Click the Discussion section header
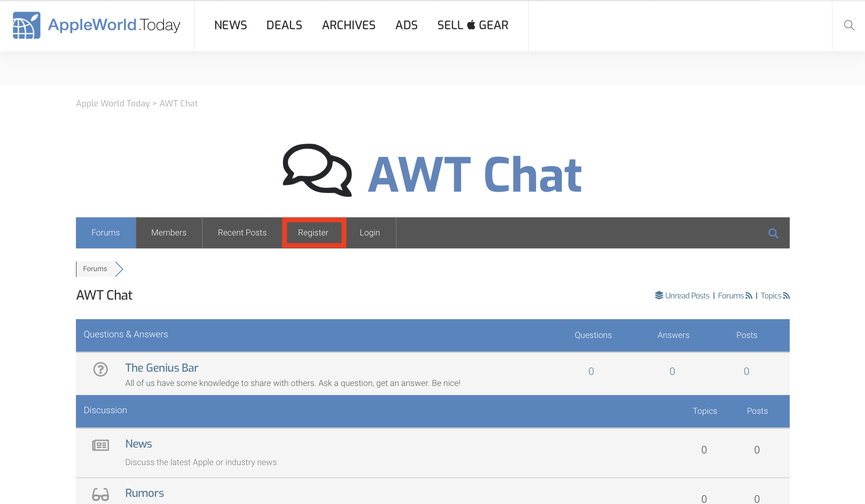 tap(105, 410)
